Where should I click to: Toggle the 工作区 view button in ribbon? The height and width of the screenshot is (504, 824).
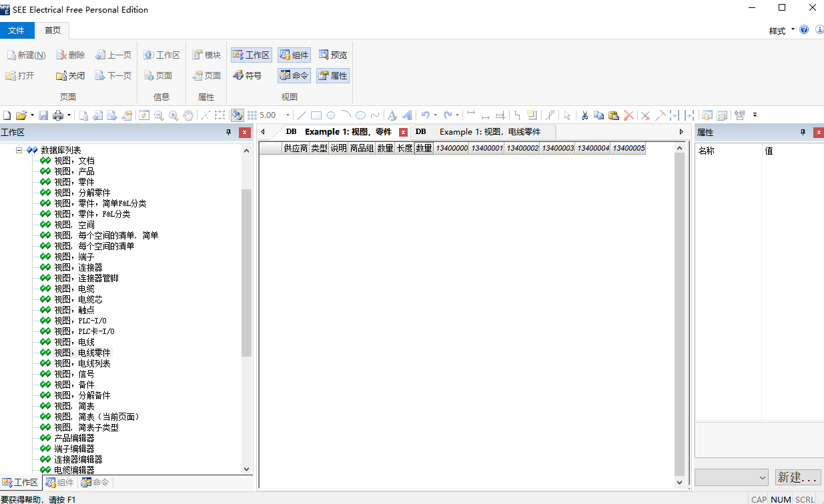pos(252,55)
